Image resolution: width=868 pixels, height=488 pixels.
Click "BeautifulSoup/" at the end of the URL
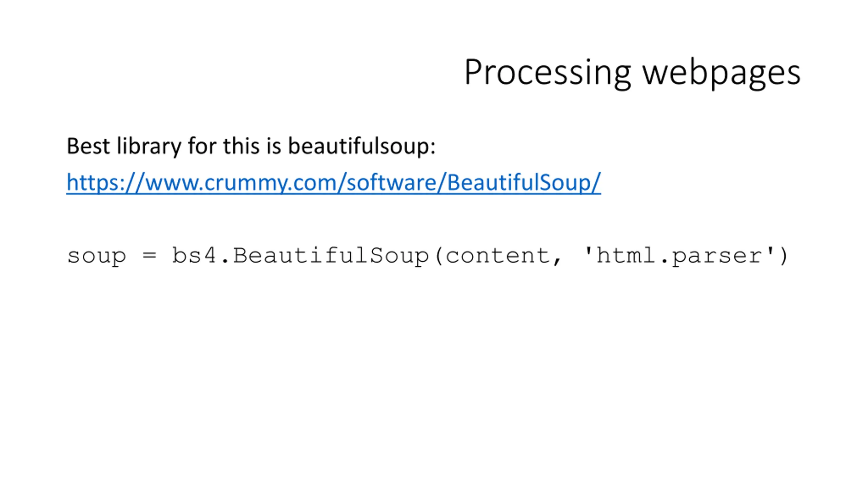(524, 182)
